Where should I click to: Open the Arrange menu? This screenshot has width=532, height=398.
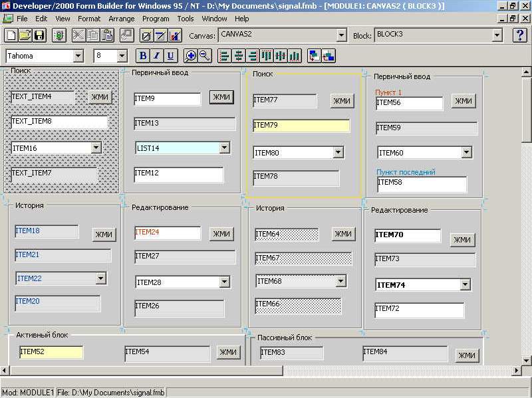121,19
